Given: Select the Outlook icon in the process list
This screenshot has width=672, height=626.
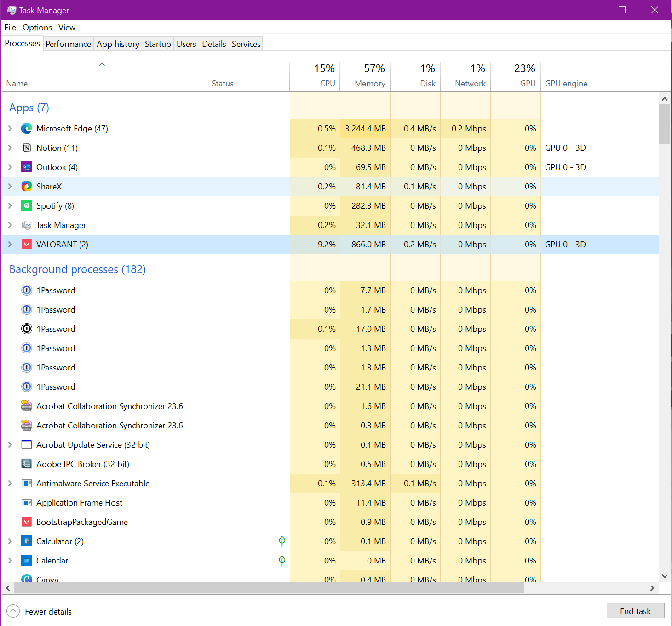Looking at the screenshot, I should [x=27, y=167].
